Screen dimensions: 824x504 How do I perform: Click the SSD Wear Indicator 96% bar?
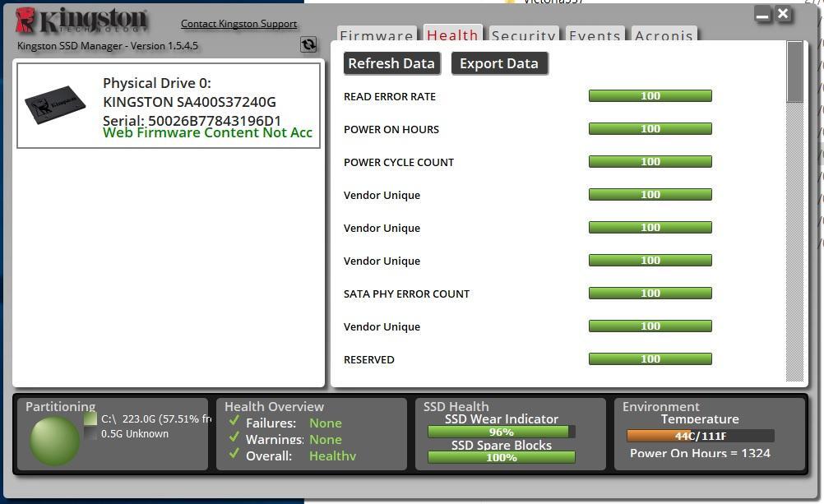click(x=502, y=432)
